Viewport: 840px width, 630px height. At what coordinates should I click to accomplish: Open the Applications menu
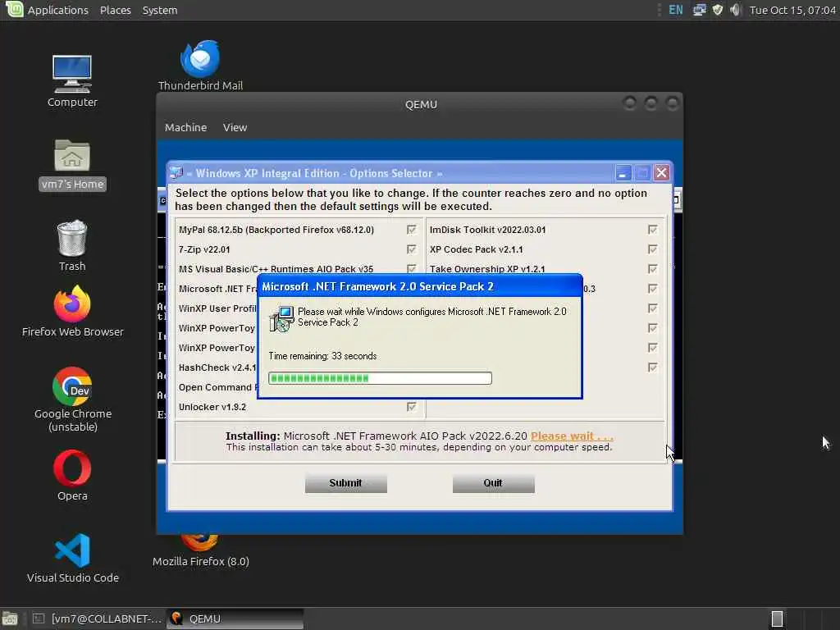click(x=58, y=10)
